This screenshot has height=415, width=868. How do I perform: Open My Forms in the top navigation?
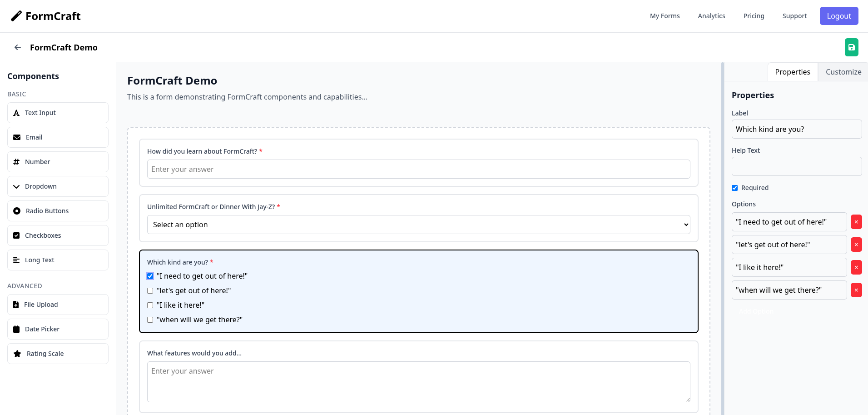[665, 16]
